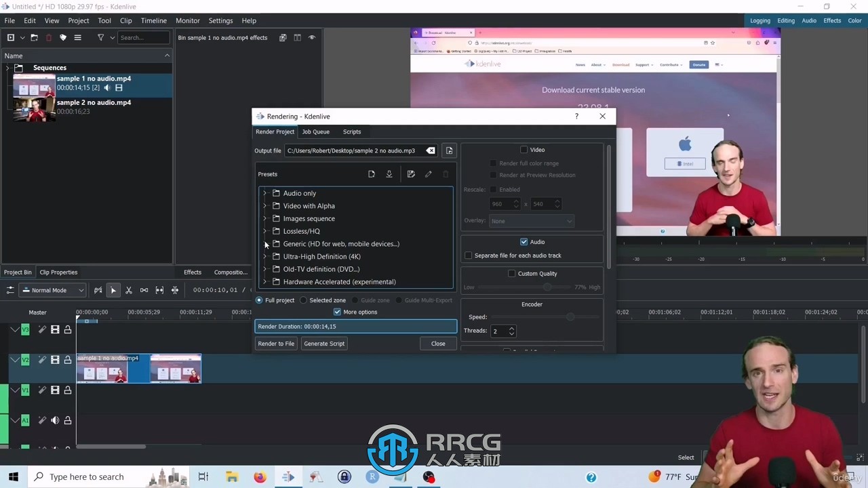
Task: Expand the Audio only preset group
Action: click(x=264, y=193)
